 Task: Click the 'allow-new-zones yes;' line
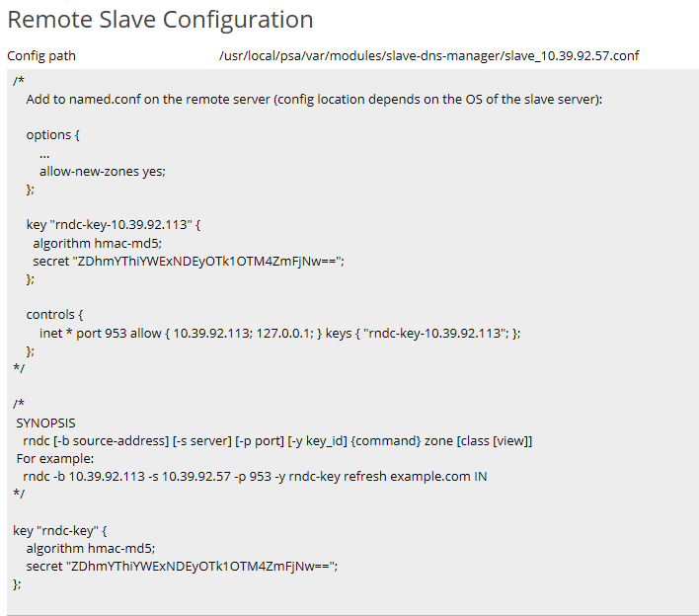coord(103,171)
